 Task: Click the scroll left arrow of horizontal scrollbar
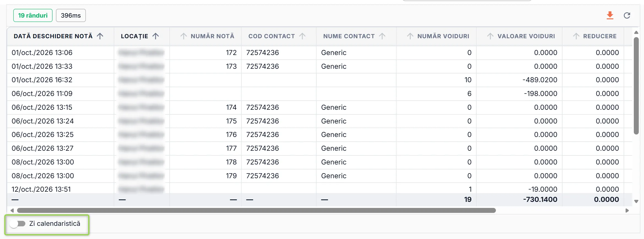click(x=12, y=210)
